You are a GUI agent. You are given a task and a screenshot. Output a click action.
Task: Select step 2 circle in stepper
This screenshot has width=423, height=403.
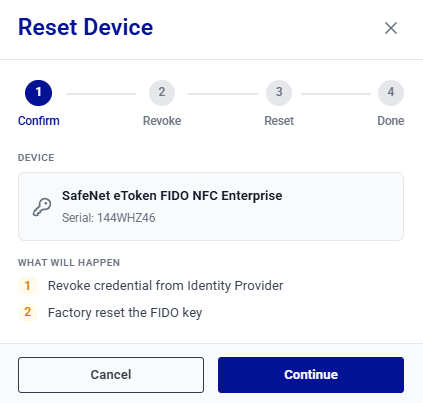(x=162, y=93)
